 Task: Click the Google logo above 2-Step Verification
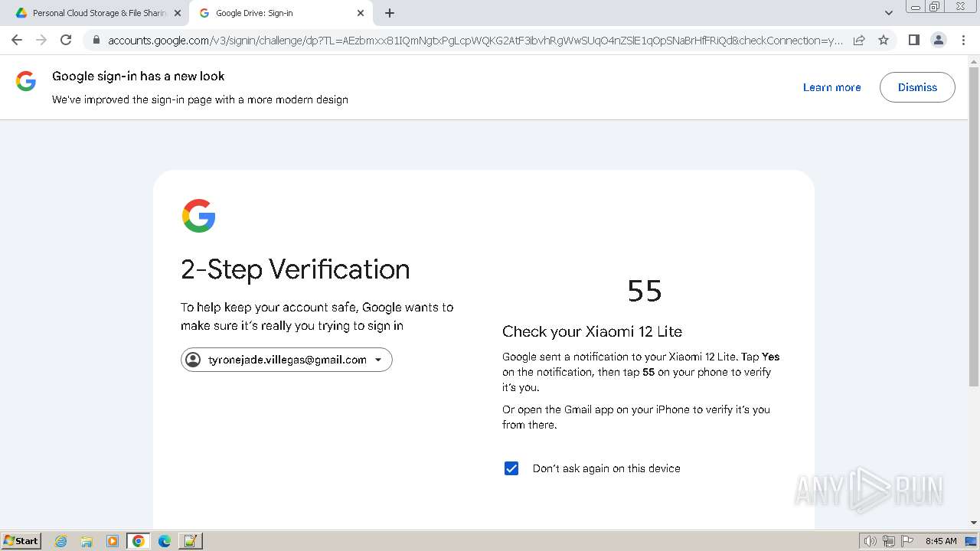coord(198,216)
